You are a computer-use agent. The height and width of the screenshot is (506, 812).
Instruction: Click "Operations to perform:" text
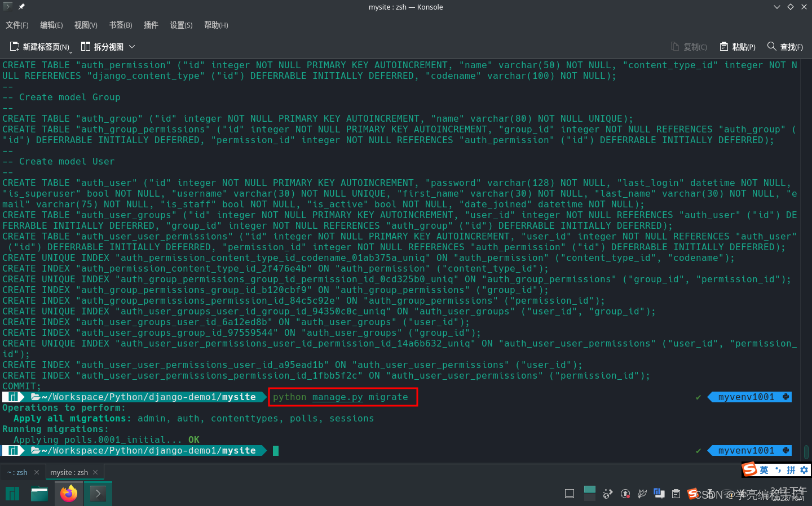coord(64,408)
